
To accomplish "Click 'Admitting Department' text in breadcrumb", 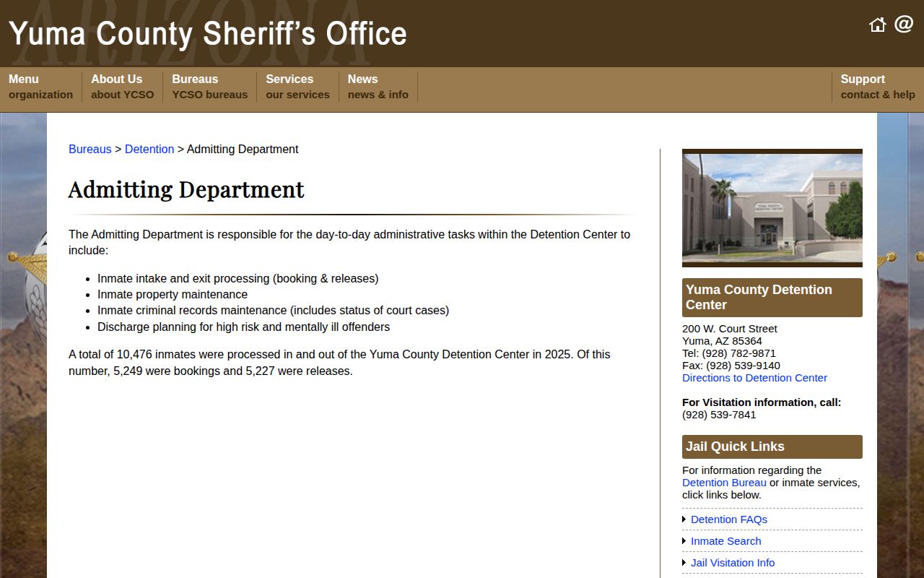I will click(243, 150).
